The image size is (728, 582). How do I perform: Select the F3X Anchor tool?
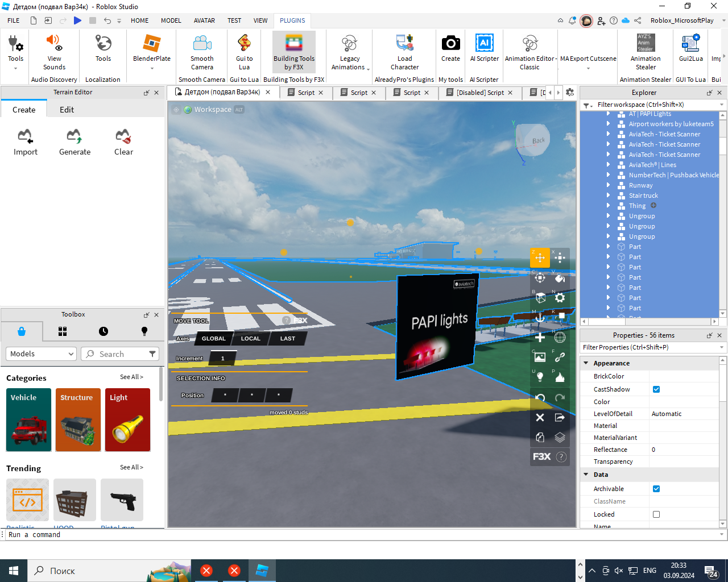click(540, 317)
